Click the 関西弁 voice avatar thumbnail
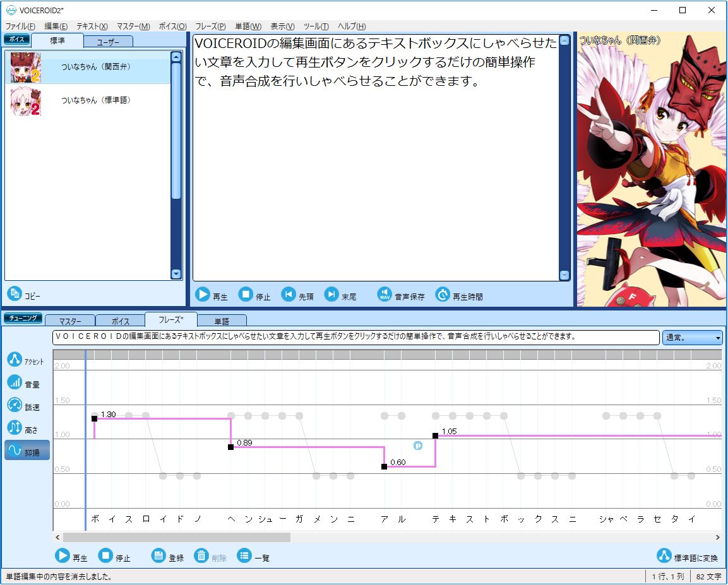Screen dimensions: 728x585 [x=25, y=68]
